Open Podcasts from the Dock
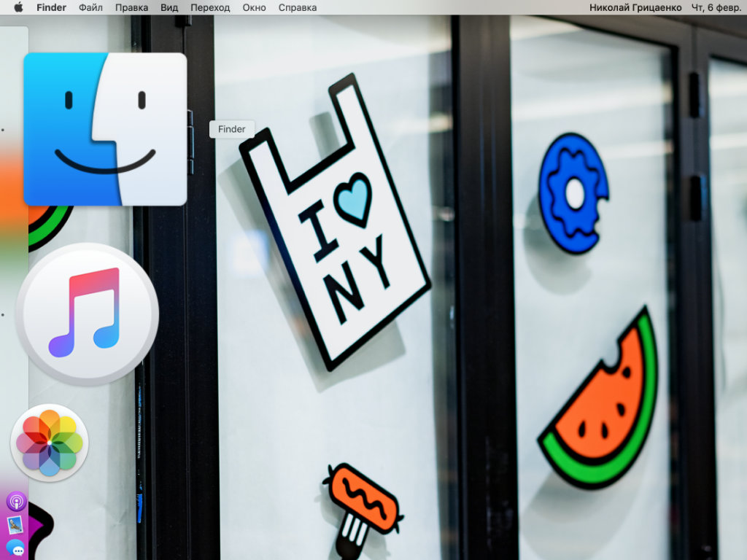747x560 pixels. (16, 502)
